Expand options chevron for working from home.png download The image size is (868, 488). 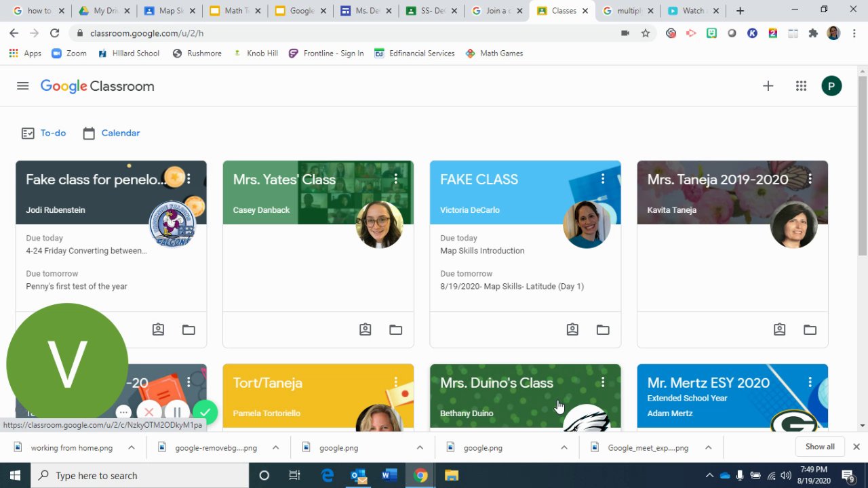132,447
